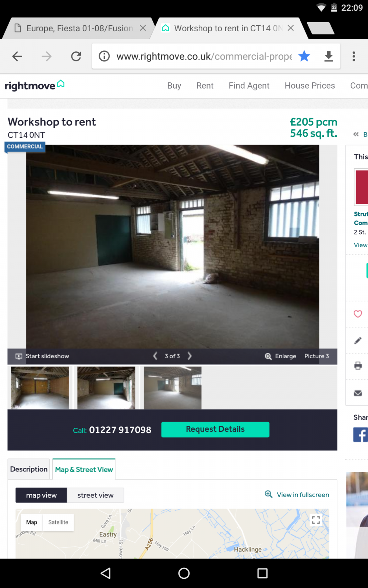Image resolution: width=368 pixels, height=588 pixels.
Task: Print listing using the printer icon
Action: (x=358, y=366)
